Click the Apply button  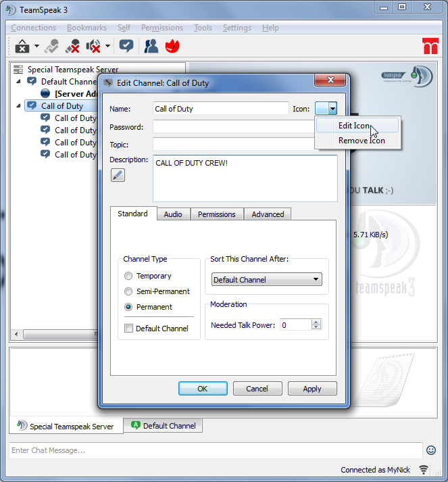click(x=312, y=389)
